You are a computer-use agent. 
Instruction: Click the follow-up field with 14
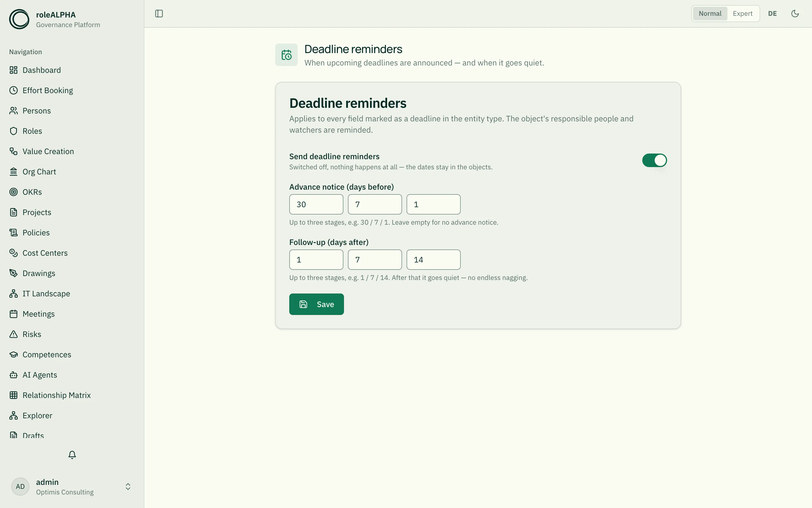[434, 260]
